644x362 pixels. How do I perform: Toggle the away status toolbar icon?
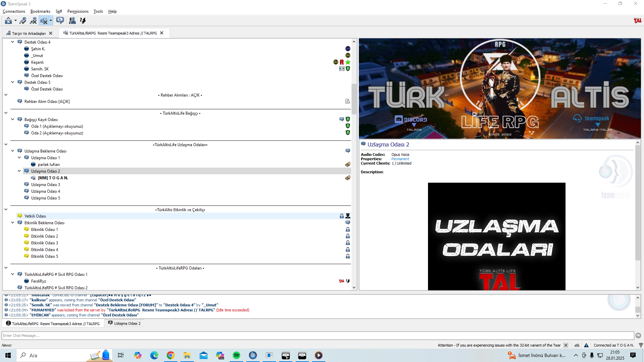click(x=8, y=21)
